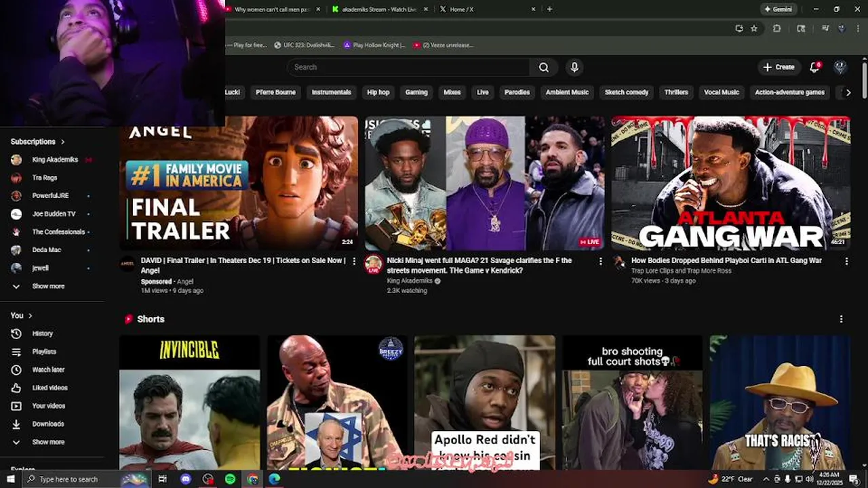Open Watch later list

pos(52,369)
